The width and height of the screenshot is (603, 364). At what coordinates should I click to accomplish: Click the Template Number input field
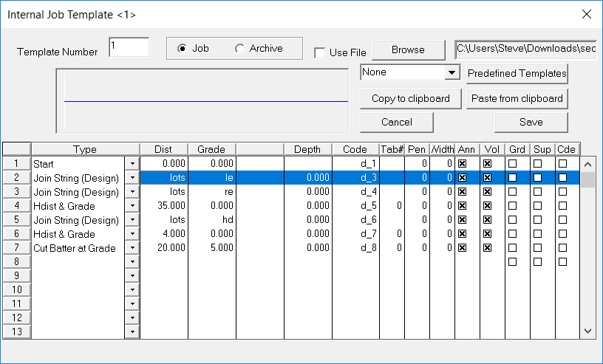(129, 47)
